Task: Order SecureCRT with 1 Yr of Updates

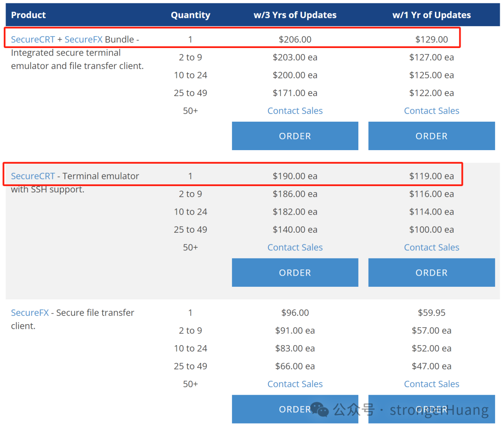Action: (x=432, y=272)
